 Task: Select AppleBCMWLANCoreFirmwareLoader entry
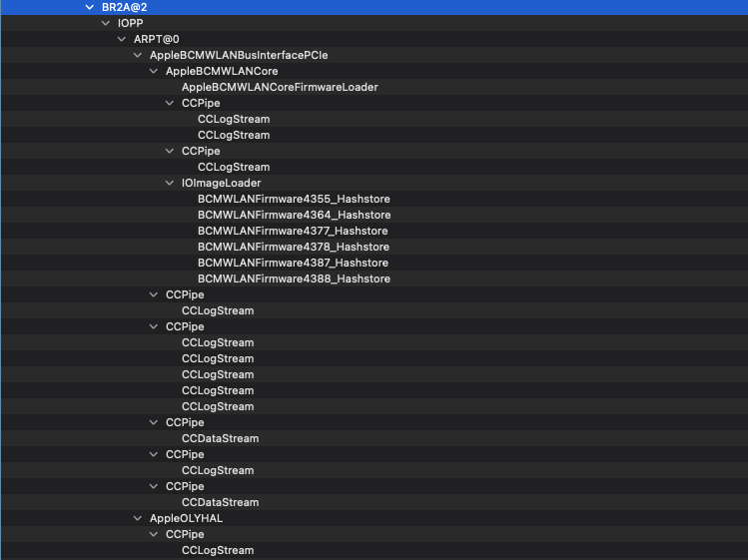[x=280, y=87]
